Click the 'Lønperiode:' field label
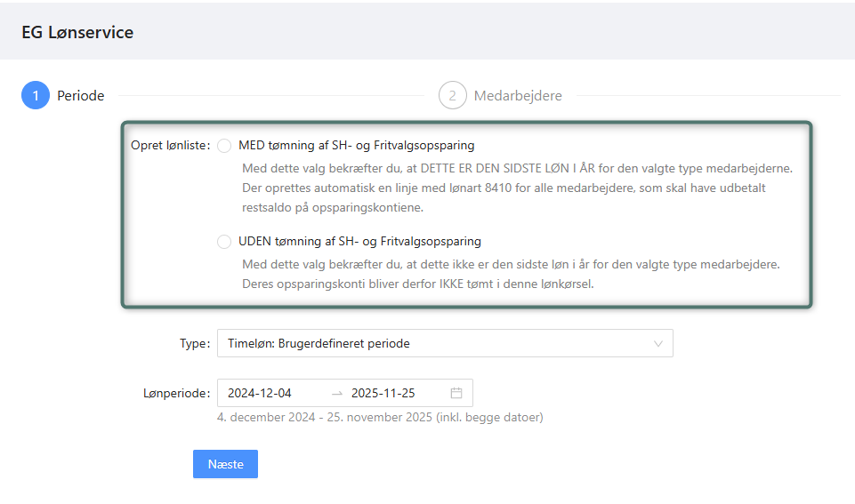 click(x=176, y=393)
